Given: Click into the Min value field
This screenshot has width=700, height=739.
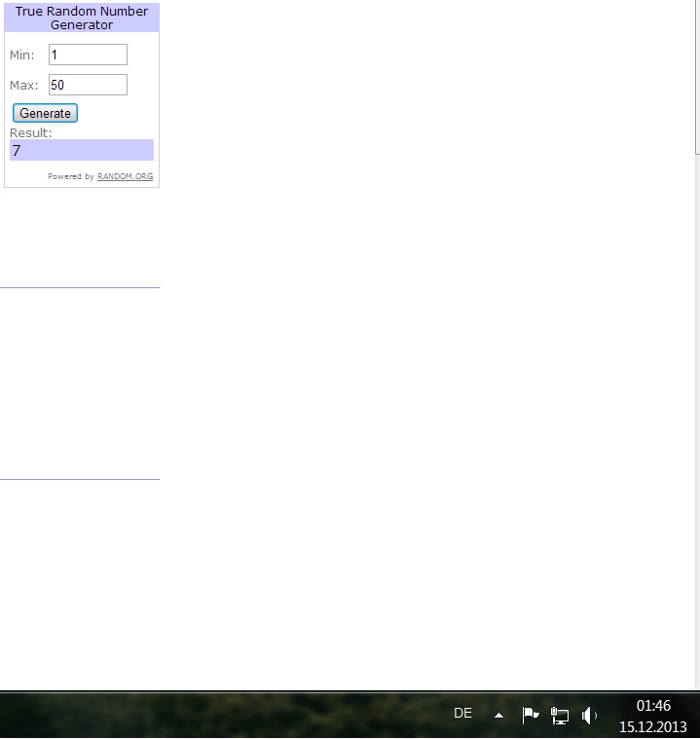Looking at the screenshot, I should [88, 55].
